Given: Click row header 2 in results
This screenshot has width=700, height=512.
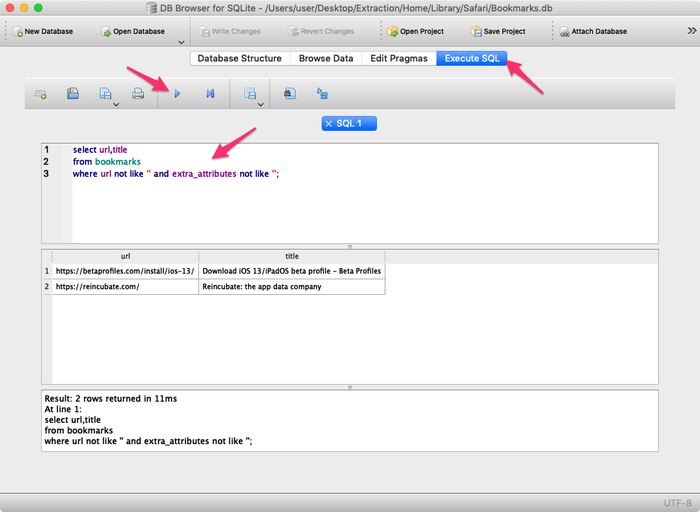Looking at the screenshot, I should (x=47, y=287).
